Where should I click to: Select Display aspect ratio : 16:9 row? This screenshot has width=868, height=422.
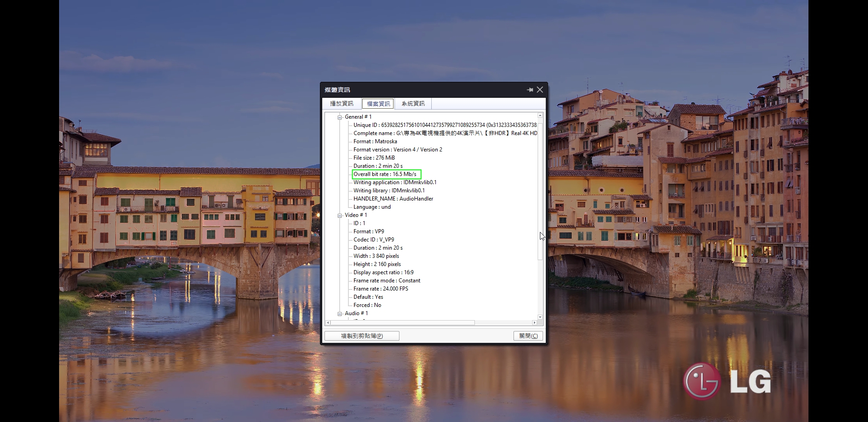384,272
